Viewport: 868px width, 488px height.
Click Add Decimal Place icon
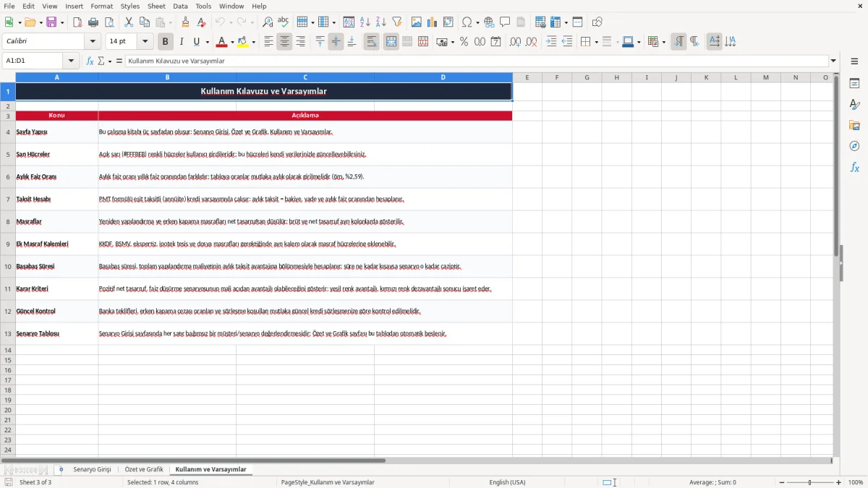[x=515, y=42]
